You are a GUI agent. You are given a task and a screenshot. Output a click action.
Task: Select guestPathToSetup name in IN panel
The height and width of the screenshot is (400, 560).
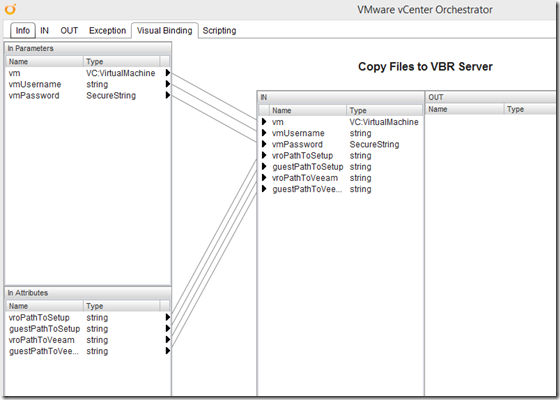pyautogui.click(x=308, y=166)
